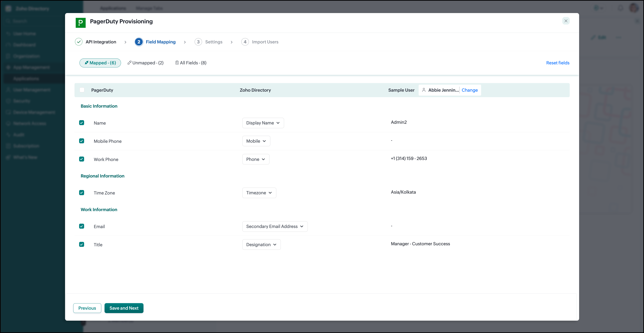
Task: Click the PagerDuty green logo icon
Action: click(x=80, y=22)
